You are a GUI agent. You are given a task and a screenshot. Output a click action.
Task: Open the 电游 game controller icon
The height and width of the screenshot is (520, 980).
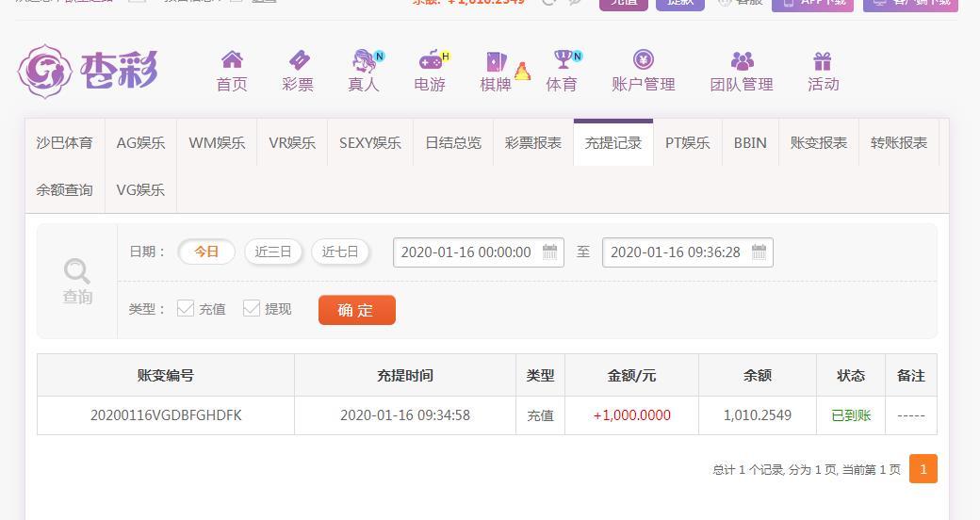click(432, 60)
